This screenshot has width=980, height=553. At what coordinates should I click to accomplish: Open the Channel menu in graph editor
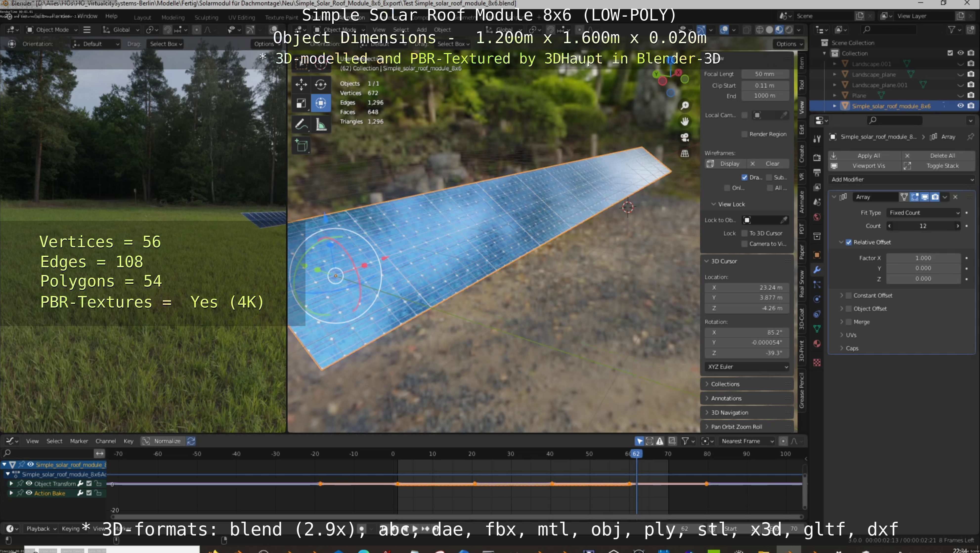105,441
